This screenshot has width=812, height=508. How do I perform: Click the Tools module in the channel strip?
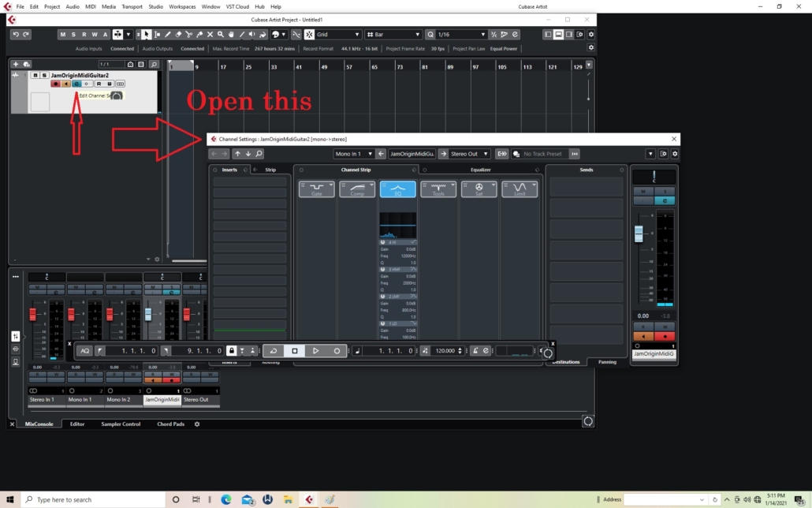(x=438, y=189)
